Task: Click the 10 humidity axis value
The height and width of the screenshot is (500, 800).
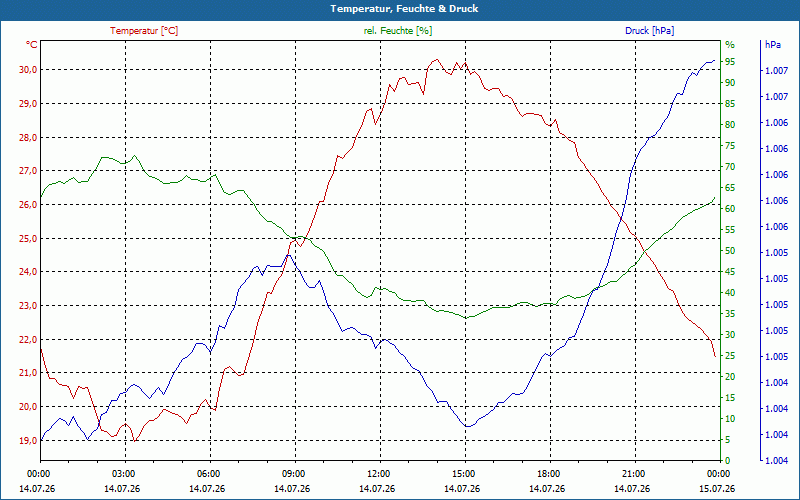Action: tap(730, 419)
